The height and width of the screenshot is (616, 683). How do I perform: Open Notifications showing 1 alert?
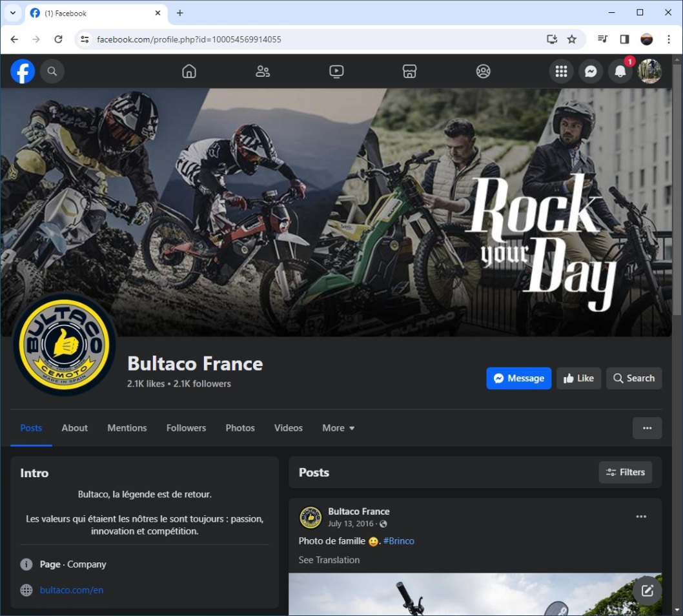620,71
